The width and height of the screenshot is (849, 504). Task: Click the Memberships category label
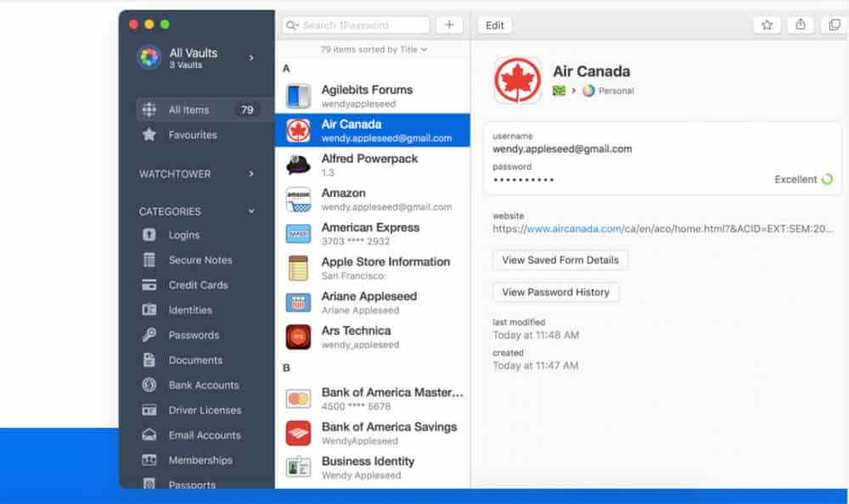[x=200, y=460]
